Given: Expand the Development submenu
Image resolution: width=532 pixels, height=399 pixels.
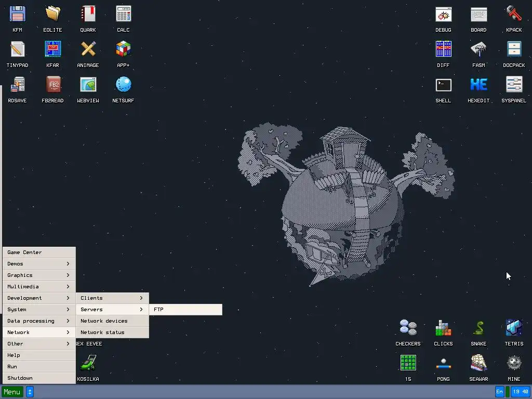Looking at the screenshot, I should coord(39,298).
